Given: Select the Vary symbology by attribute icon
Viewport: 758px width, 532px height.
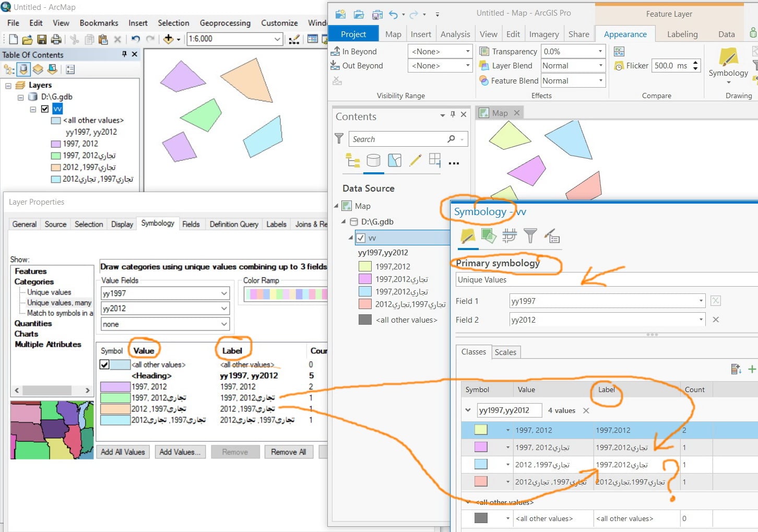Looking at the screenshot, I should [489, 237].
